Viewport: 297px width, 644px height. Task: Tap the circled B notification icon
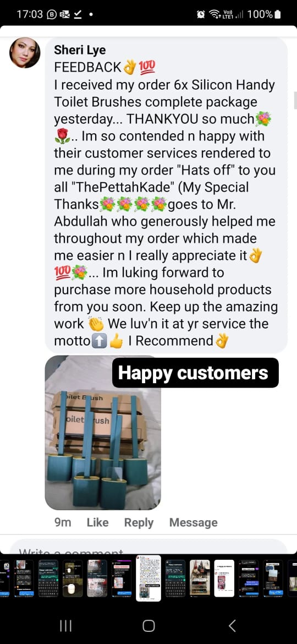coord(52,14)
